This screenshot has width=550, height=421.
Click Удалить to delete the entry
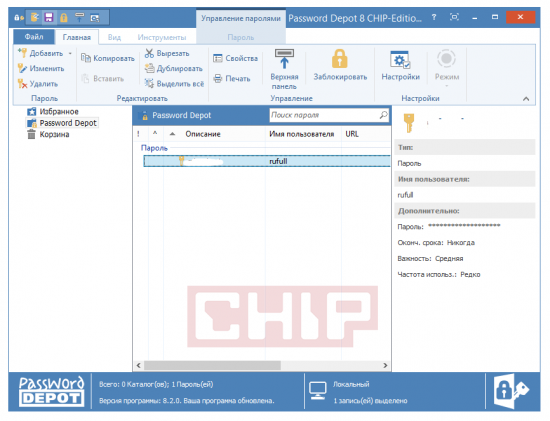[x=38, y=84]
